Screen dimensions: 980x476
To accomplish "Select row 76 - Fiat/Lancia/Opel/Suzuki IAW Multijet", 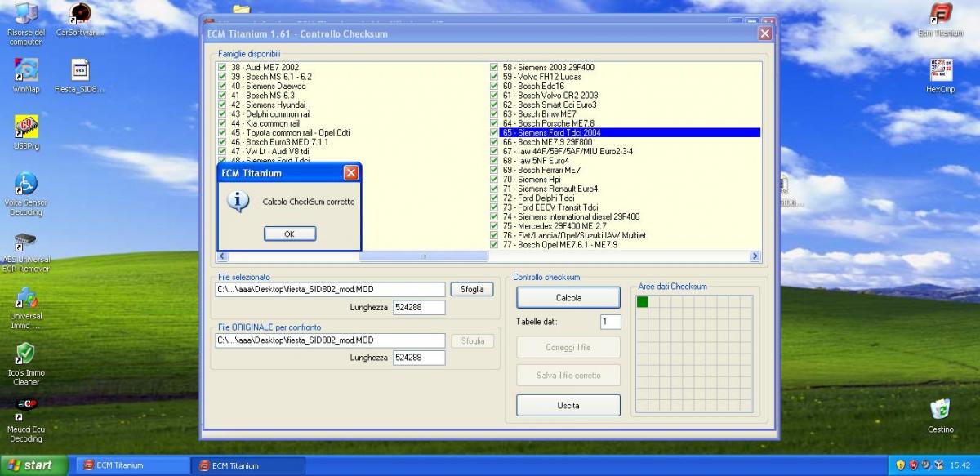I will [573, 235].
